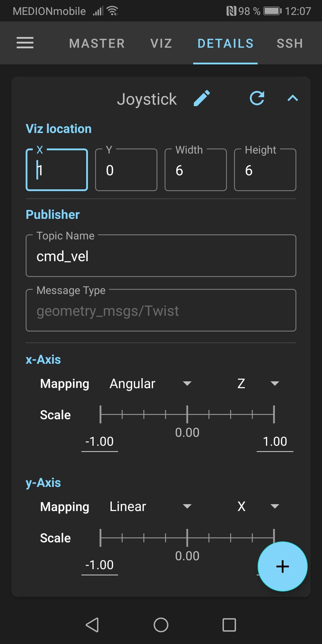
Task: Focus the Topic Name cmd_vel field
Action: click(x=161, y=256)
